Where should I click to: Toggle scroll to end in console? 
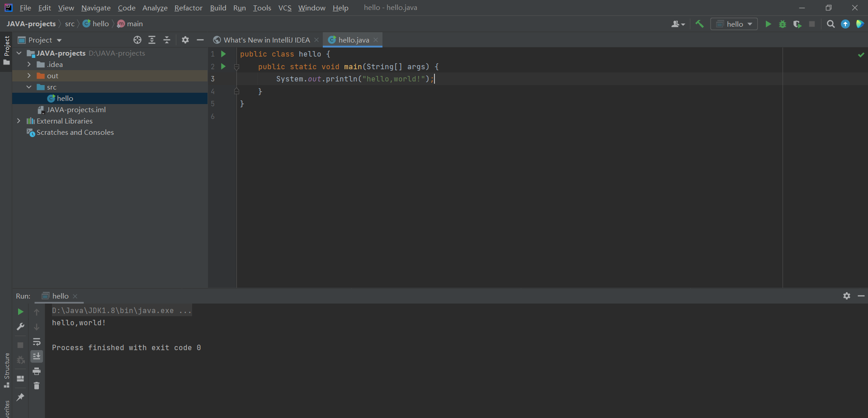37,356
